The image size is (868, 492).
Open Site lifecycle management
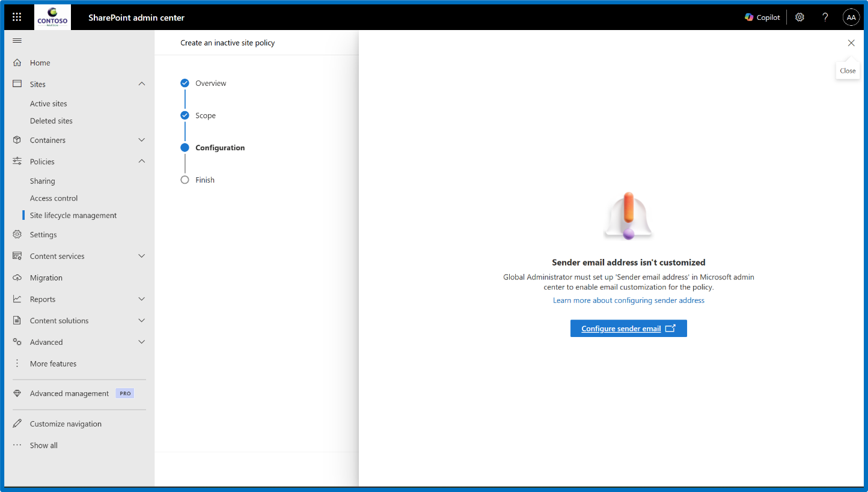click(73, 214)
